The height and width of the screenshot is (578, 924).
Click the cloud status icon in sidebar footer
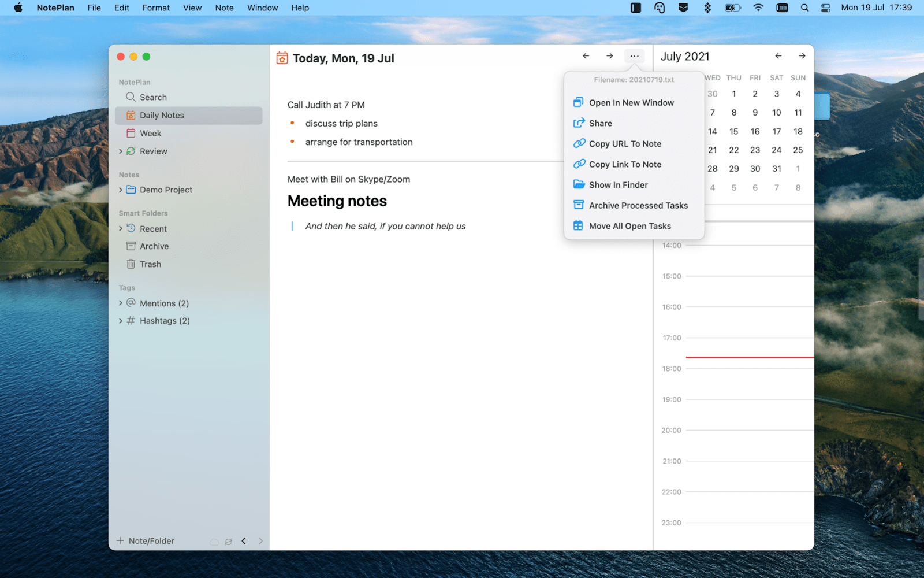click(214, 542)
